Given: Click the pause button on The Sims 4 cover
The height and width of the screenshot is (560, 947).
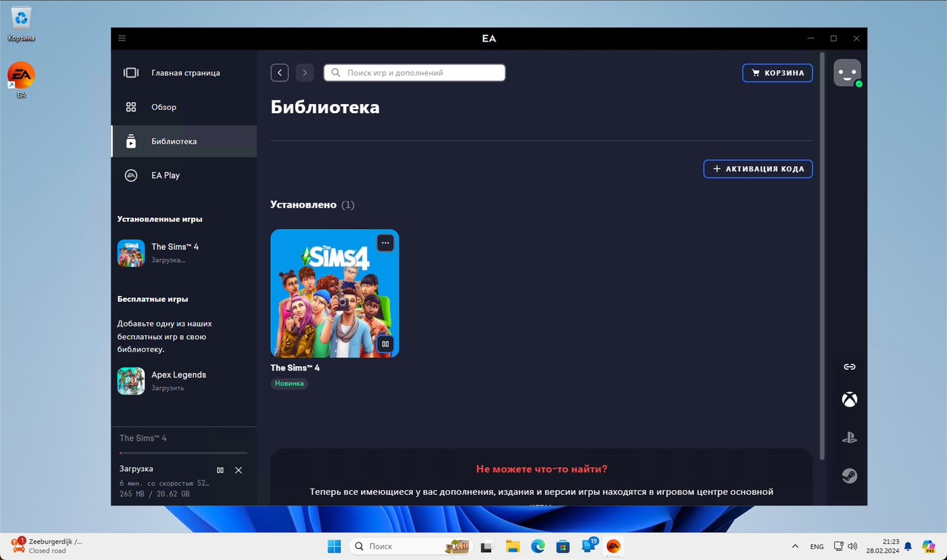Looking at the screenshot, I should click(x=385, y=344).
